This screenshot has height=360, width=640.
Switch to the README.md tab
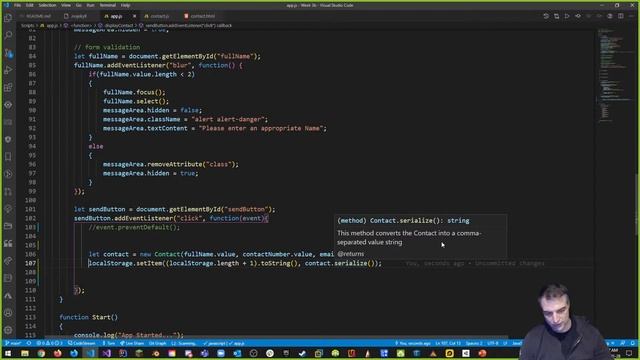tap(37, 16)
